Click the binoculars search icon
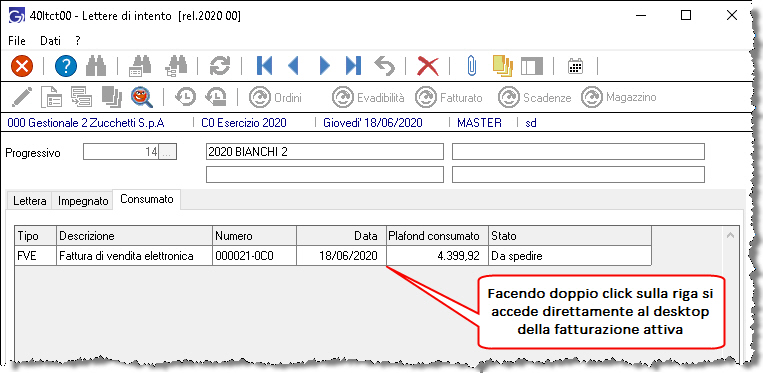Image resolution: width=763 pixels, height=373 pixels. (x=96, y=66)
